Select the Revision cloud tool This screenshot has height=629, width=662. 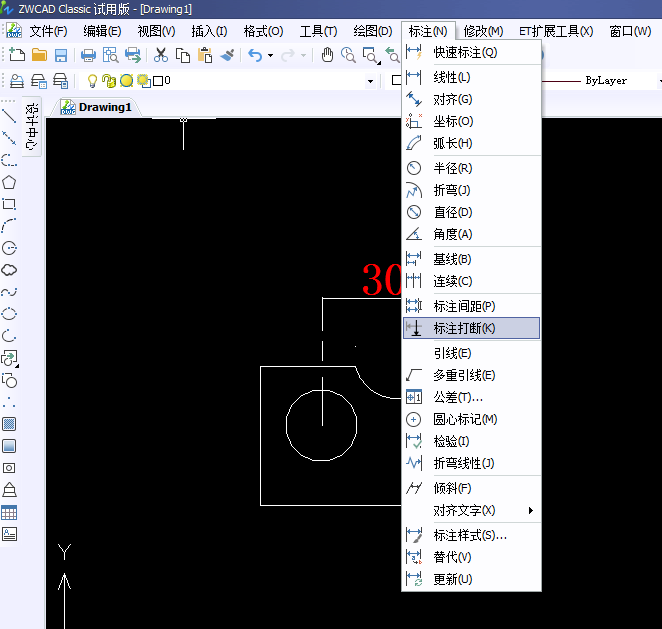(9, 270)
